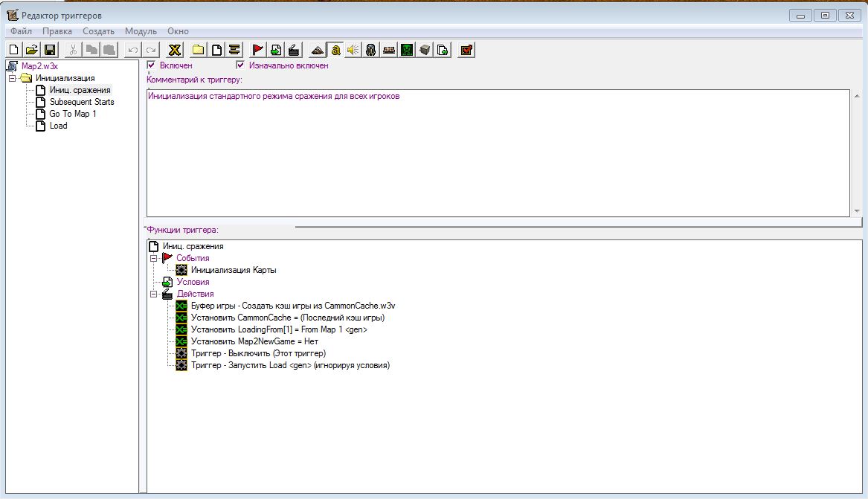
Task: Select action Триггер - Запустить Load
Action: [x=290, y=365]
